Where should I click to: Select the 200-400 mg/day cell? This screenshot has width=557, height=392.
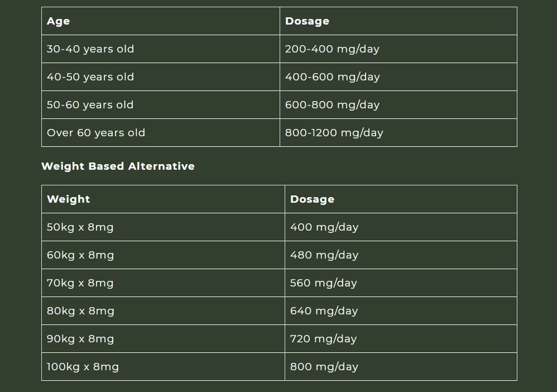[x=398, y=49]
